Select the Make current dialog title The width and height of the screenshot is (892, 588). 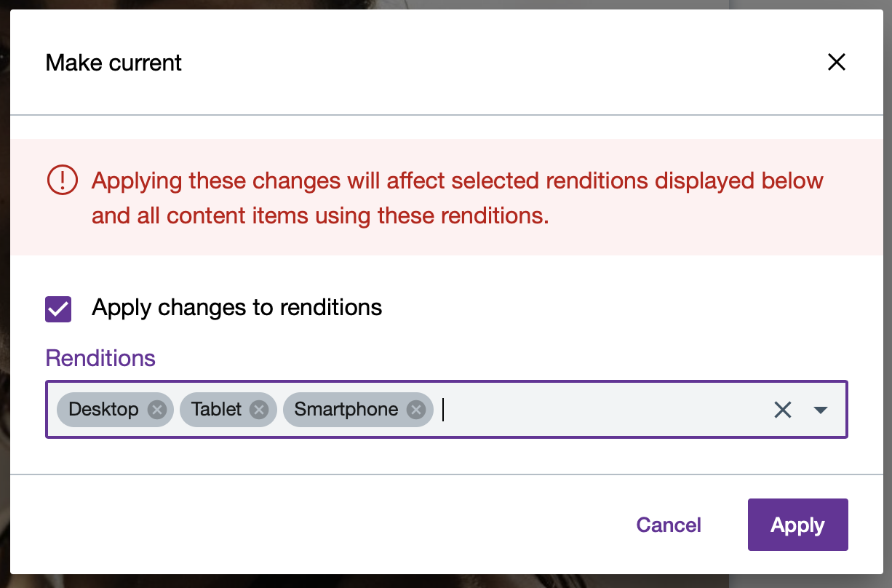pos(114,63)
